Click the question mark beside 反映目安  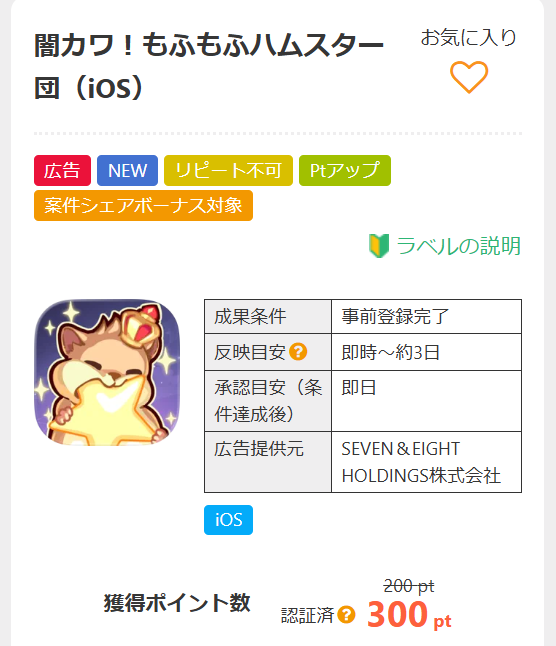tap(298, 352)
